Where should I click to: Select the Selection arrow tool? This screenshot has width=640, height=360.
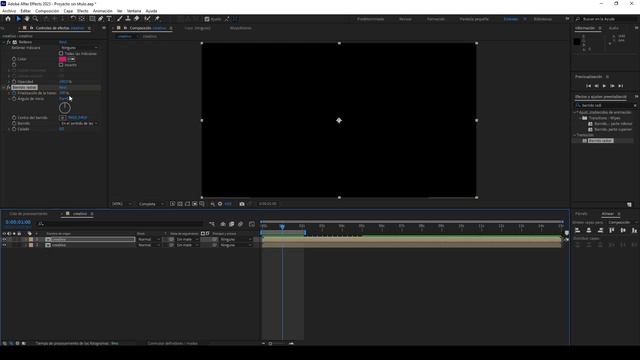18,19
